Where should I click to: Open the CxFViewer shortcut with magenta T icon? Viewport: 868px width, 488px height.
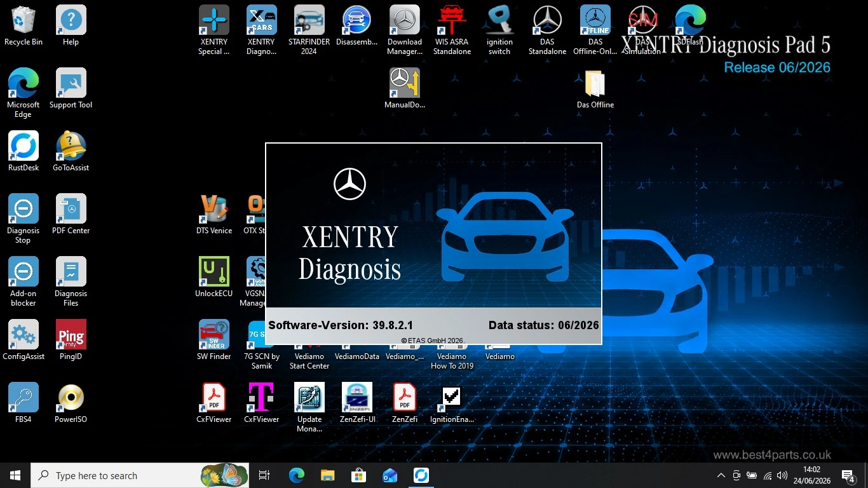[x=262, y=403]
